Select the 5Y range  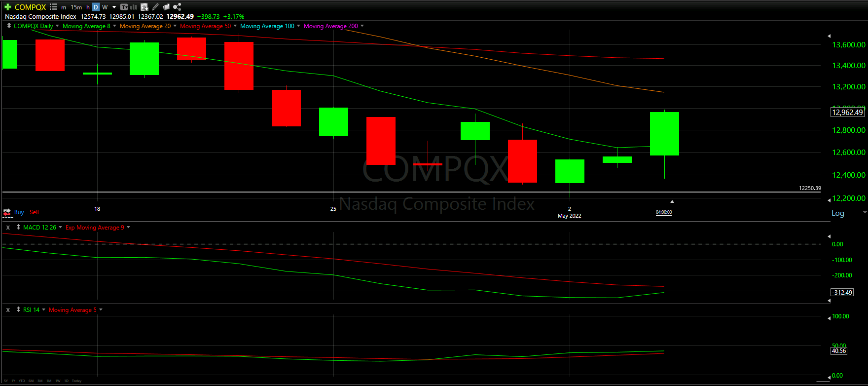tap(6, 381)
